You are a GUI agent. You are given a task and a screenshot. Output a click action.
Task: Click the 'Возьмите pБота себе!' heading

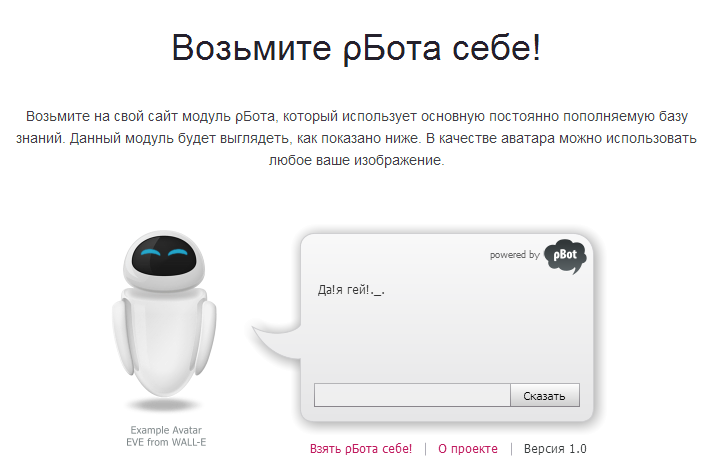[356, 48]
